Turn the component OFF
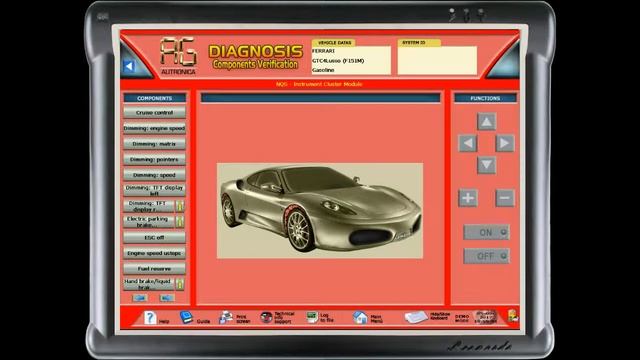The width and height of the screenshot is (640, 360). pyautogui.click(x=487, y=256)
